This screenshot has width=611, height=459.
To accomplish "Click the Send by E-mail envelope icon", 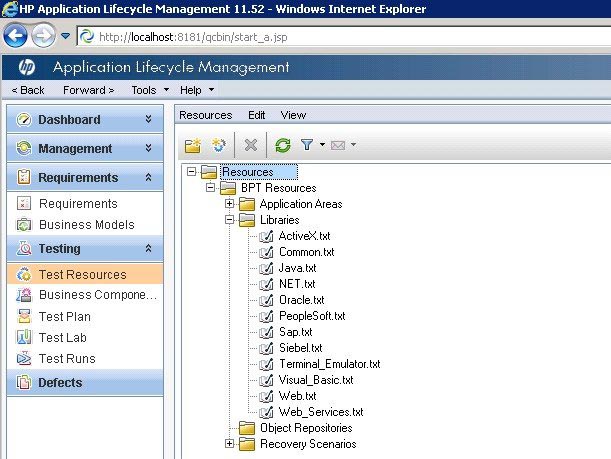I will (x=338, y=145).
